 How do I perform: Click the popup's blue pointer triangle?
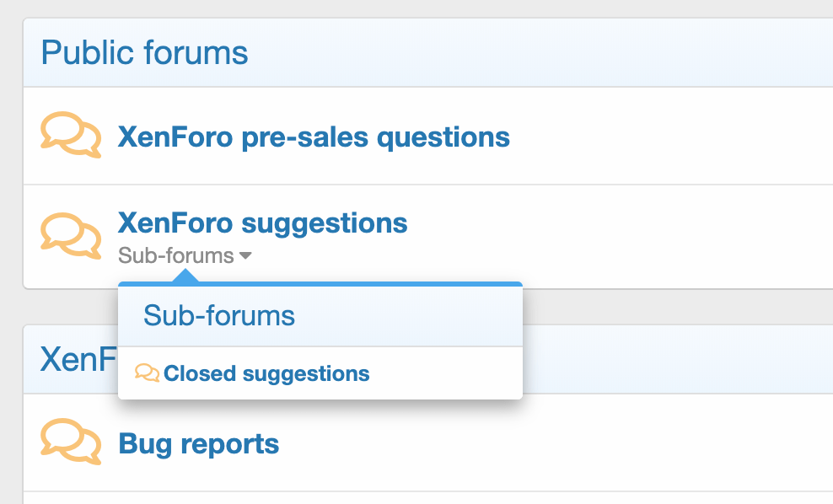[185, 276]
